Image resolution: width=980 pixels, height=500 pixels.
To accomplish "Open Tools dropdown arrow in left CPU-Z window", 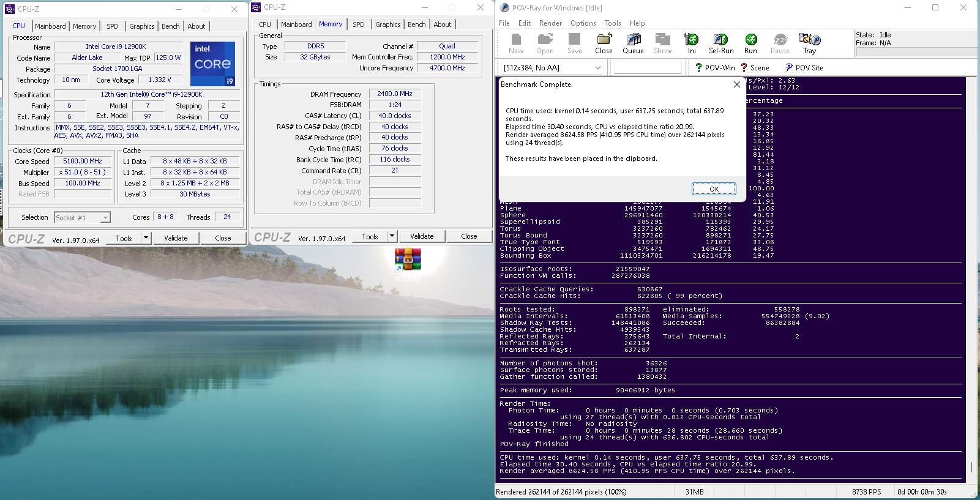I will pyautogui.click(x=146, y=238).
